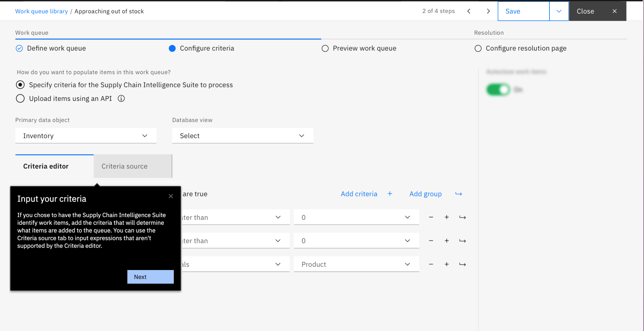Toggle the green Autoclose switch in the Resolution panel
The image size is (644, 331).
(x=498, y=90)
